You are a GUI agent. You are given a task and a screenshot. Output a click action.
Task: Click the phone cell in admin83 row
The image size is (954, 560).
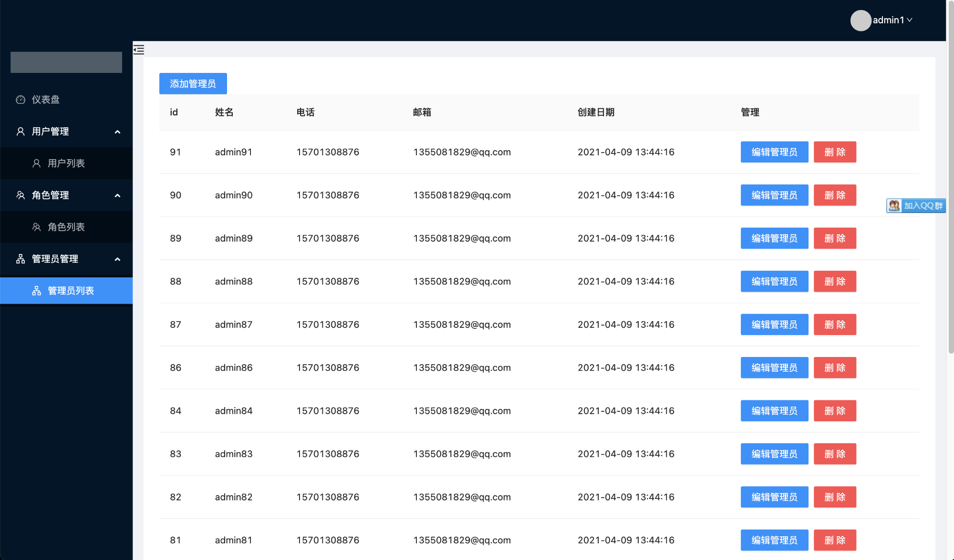pyautogui.click(x=328, y=454)
